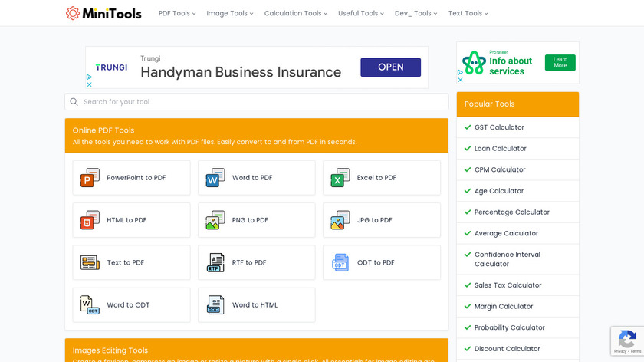Open the HTML to PDF icon
This screenshot has height=362, width=644.
pyautogui.click(x=90, y=220)
